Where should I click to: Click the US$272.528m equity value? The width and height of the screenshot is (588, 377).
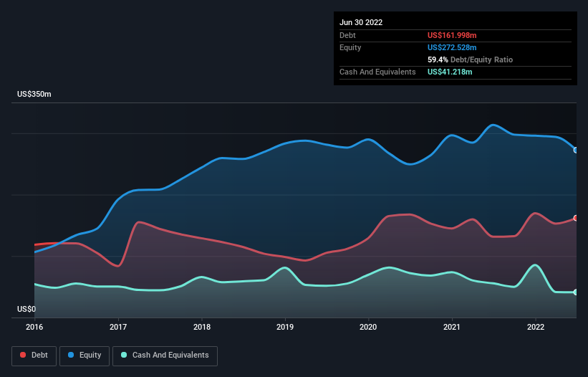(x=452, y=47)
